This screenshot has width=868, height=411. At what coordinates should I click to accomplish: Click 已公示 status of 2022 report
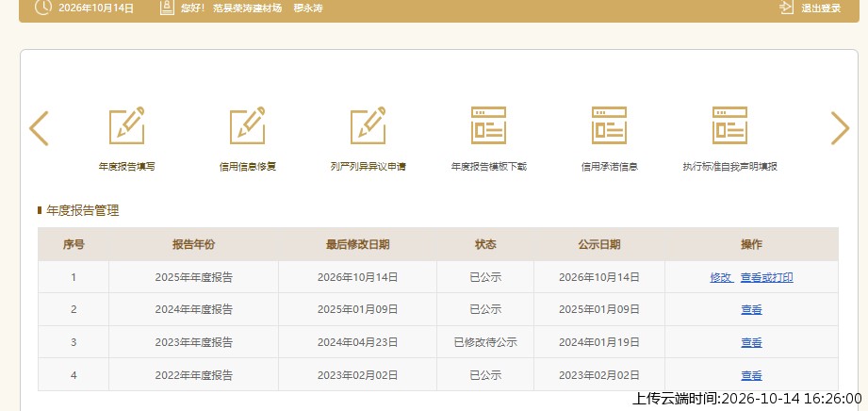(x=485, y=375)
